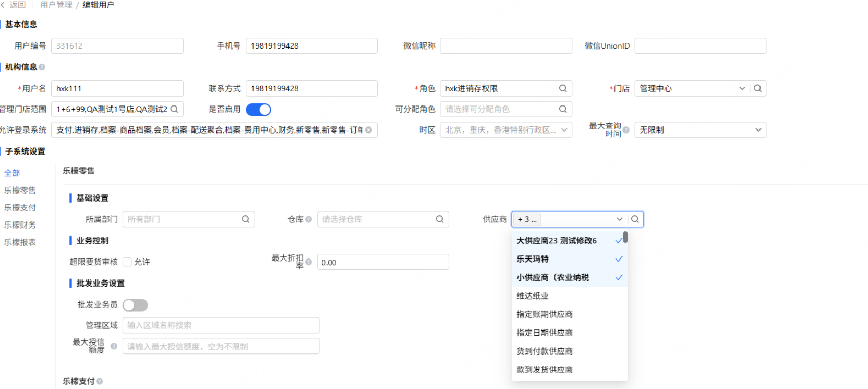Click the search icon in 所属部门 field
Screen dimensions: 868x389
click(x=245, y=219)
